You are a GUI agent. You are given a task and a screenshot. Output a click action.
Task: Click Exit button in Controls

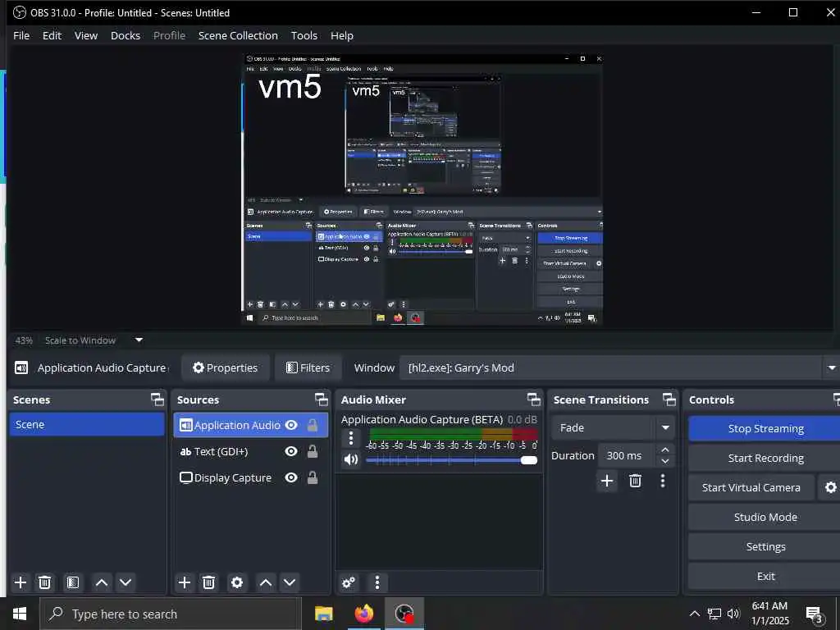click(x=765, y=576)
